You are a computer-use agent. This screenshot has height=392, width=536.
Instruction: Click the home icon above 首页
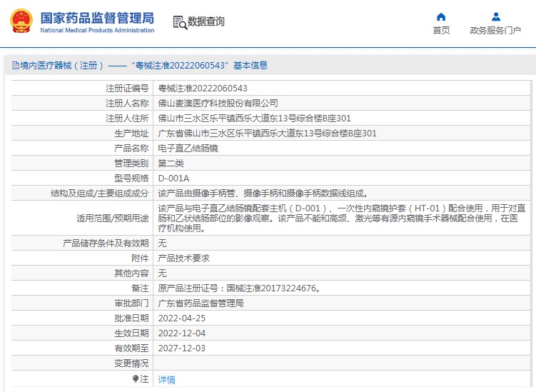(441, 16)
